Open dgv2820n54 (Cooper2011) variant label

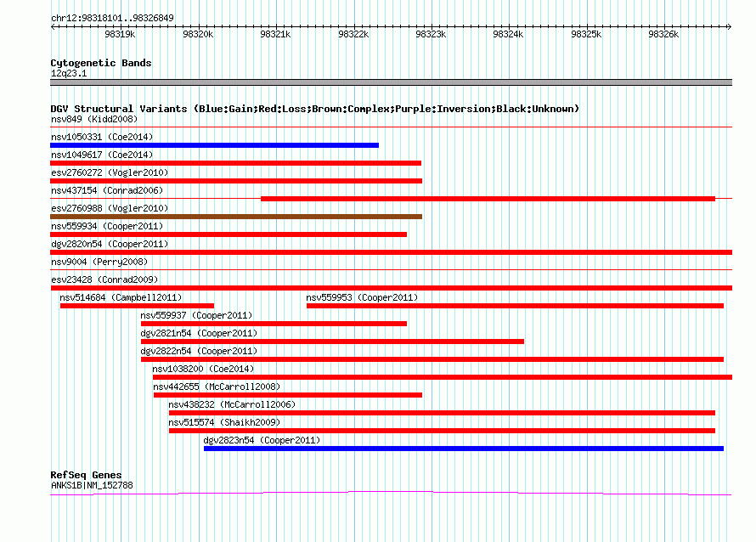[x=110, y=244]
